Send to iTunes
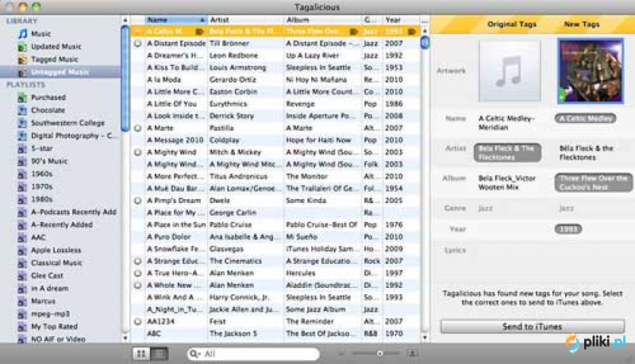Image resolution: width=635 pixels, height=364 pixels. point(532,327)
